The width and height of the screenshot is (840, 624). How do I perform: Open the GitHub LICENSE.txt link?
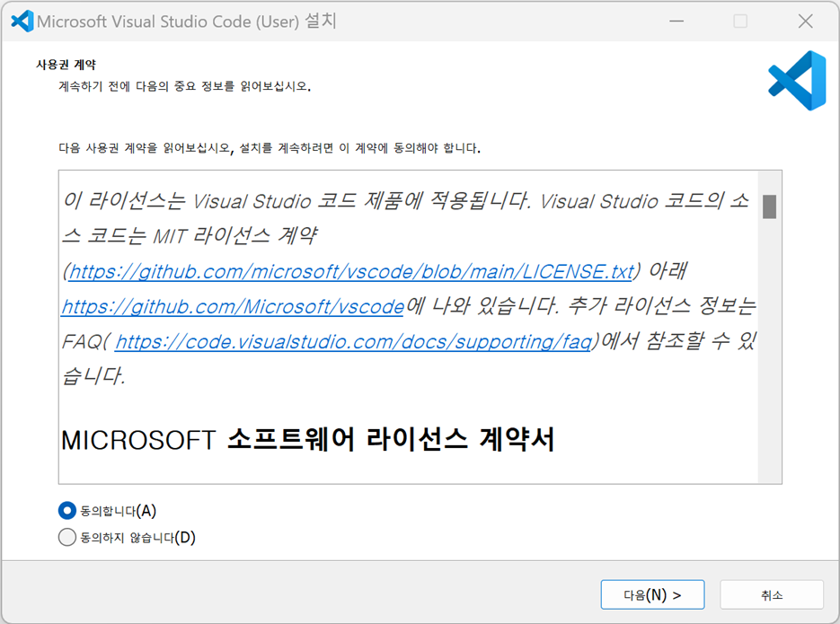pyautogui.click(x=351, y=271)
